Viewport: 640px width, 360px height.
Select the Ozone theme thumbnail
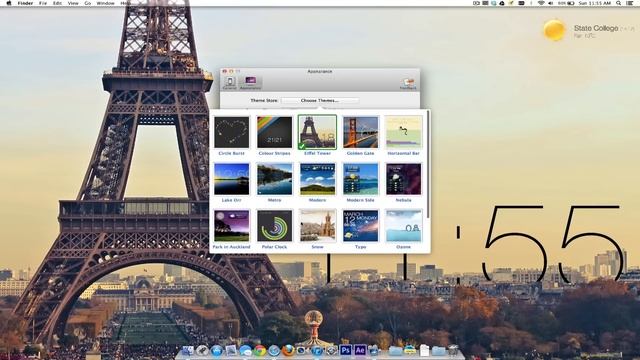pos(404,226)
